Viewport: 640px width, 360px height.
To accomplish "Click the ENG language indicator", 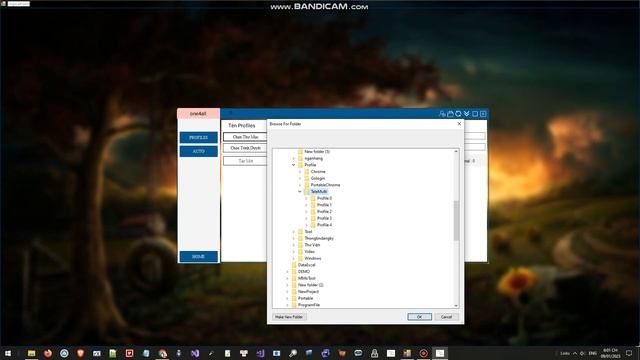I will pyautogui.click(x=593, y=353).
